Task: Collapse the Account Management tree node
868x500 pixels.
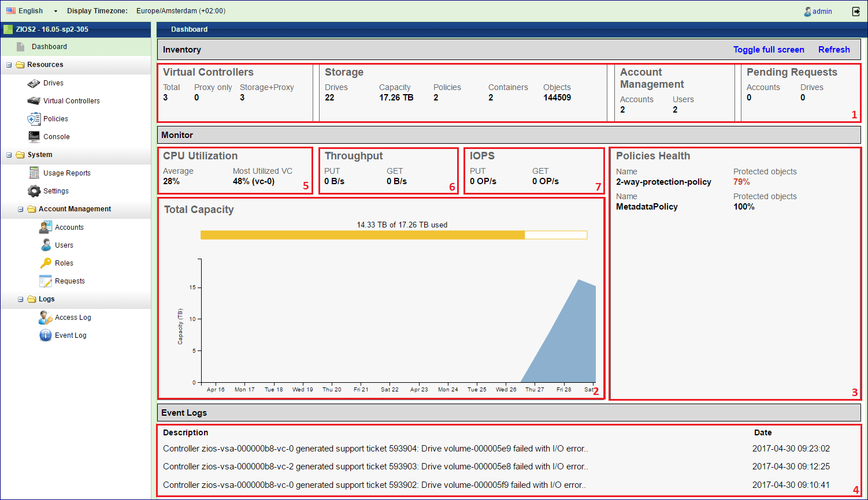Action: [21, 209]
